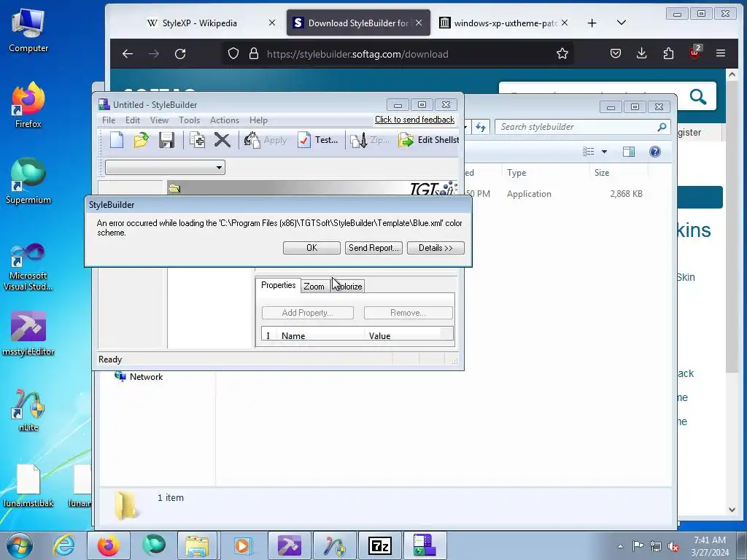Open the Tools menu in StyleBuilder
This screenshot has height=560, width=747.
pyautogui.click(x=189, y=120)
